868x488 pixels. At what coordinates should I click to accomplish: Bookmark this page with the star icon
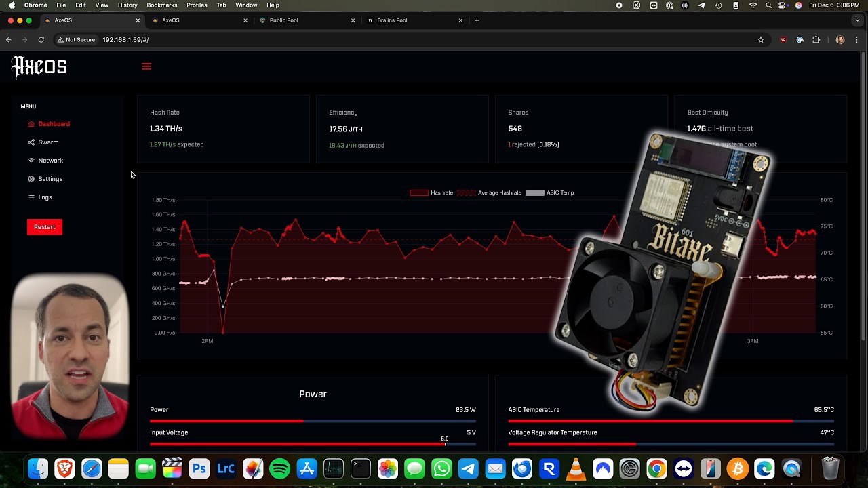point(761,40)
